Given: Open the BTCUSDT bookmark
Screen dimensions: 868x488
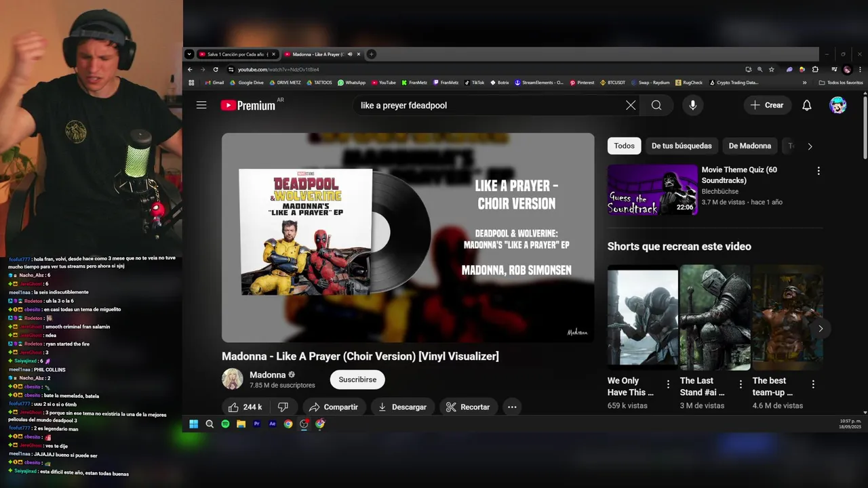Looking at the screenshot, I should click(x=612, y=83).
